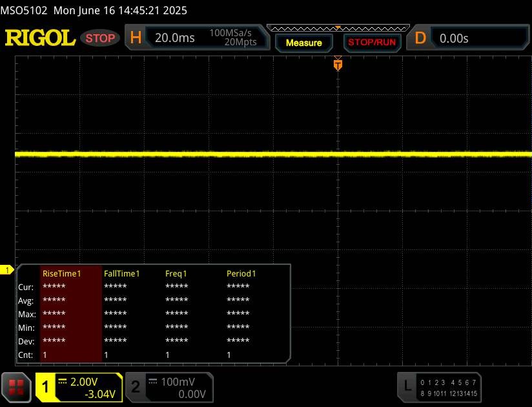Click the Dev: row label
Screen dimensions: 532x407
[x=26, y=342]
